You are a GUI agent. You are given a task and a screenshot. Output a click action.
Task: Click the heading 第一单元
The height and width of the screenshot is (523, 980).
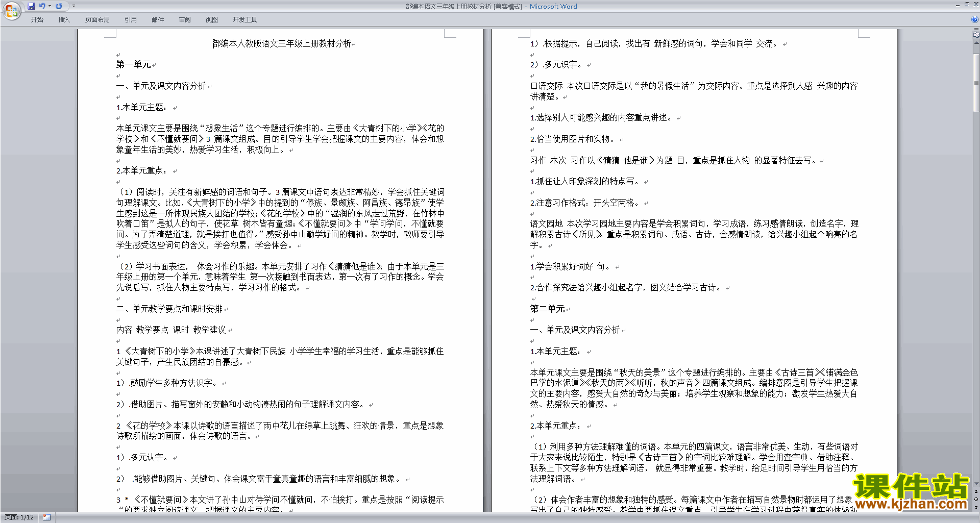(x=134, y=65)
